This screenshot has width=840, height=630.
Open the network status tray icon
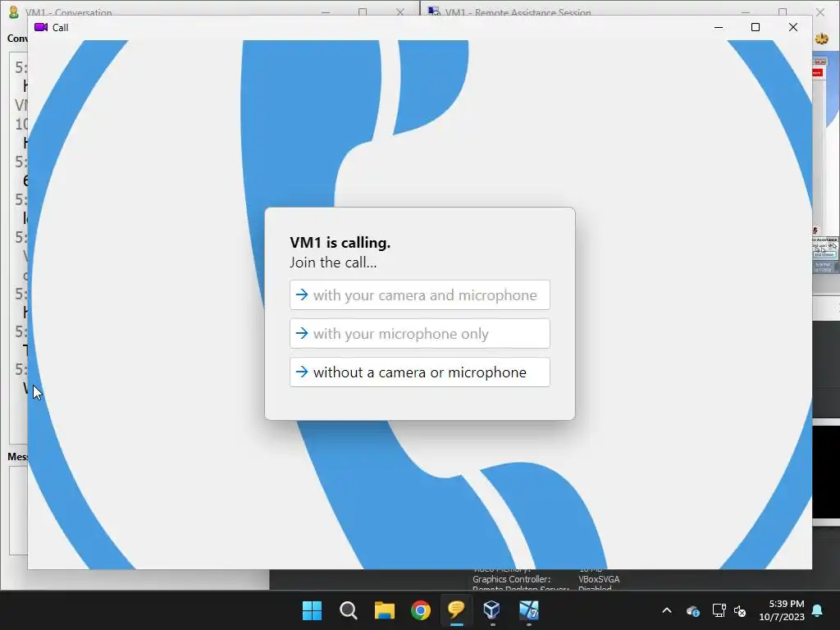click(x=719, y=610)
